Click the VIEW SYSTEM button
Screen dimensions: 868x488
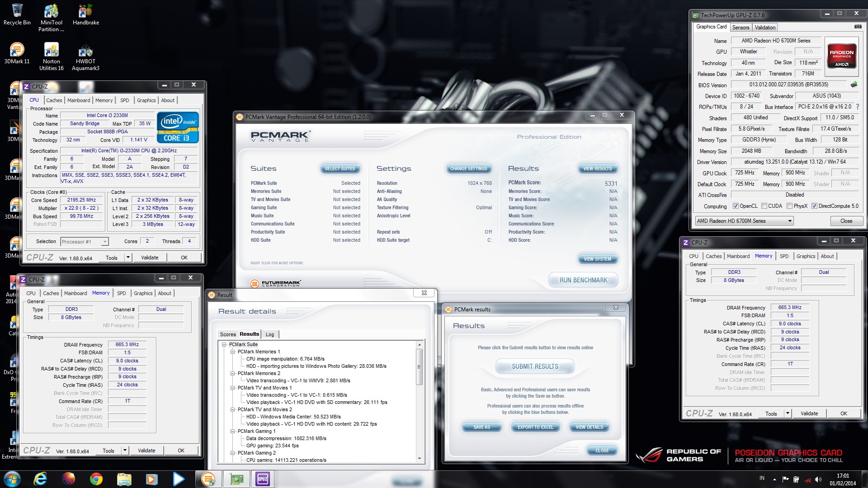[597, 259]
